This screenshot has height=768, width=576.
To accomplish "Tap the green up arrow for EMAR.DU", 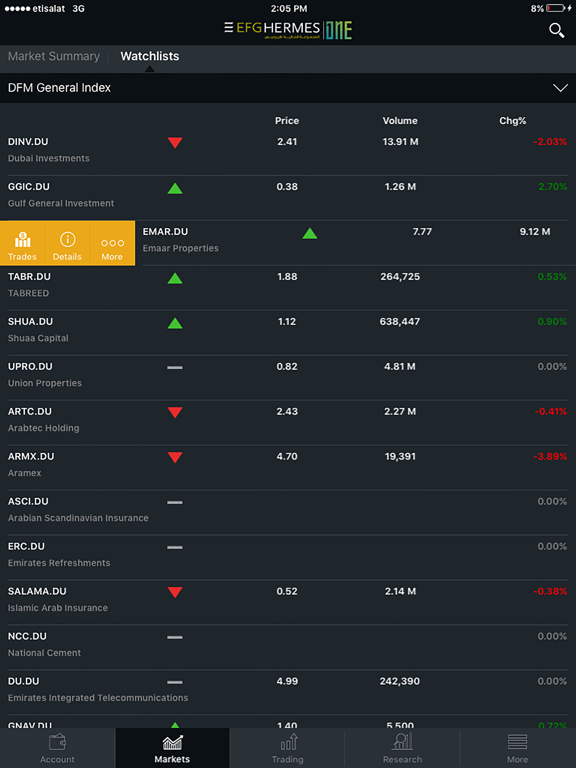I will point(310,233).
